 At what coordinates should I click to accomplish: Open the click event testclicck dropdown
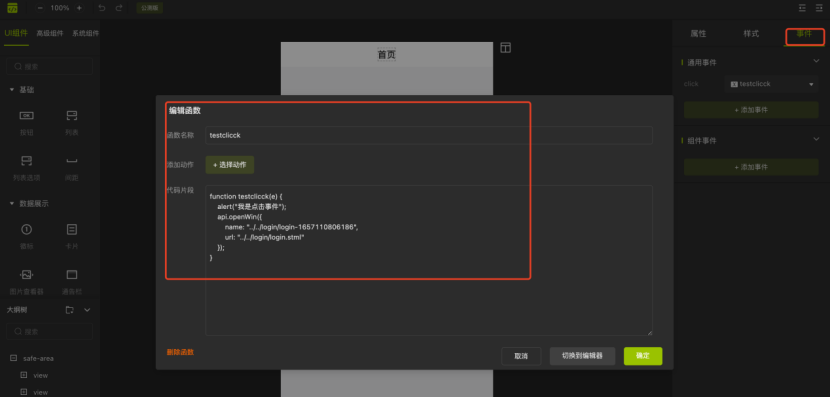[771, 84]
